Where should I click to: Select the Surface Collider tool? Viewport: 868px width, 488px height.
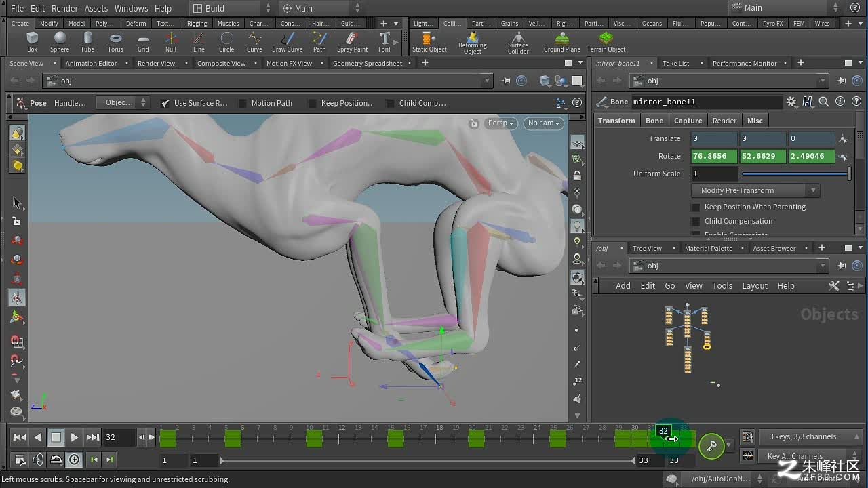[518, 43]
